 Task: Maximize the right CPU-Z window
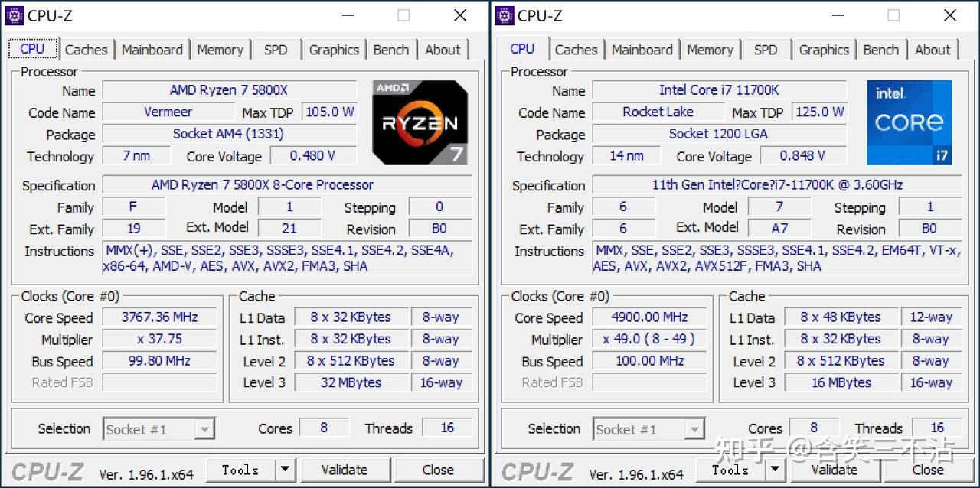[893, 15]
